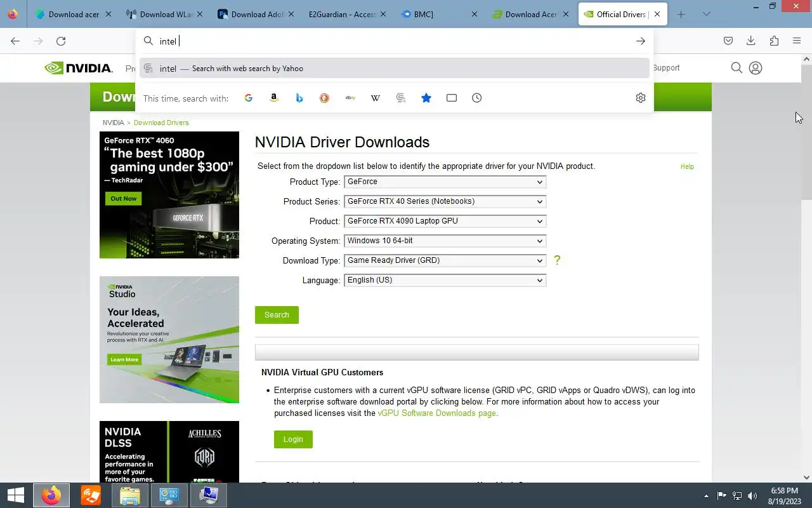The width and height of the screenshot is (812, 508).
Task: Click the clock showing 6:58 PM
Action: 784,491
